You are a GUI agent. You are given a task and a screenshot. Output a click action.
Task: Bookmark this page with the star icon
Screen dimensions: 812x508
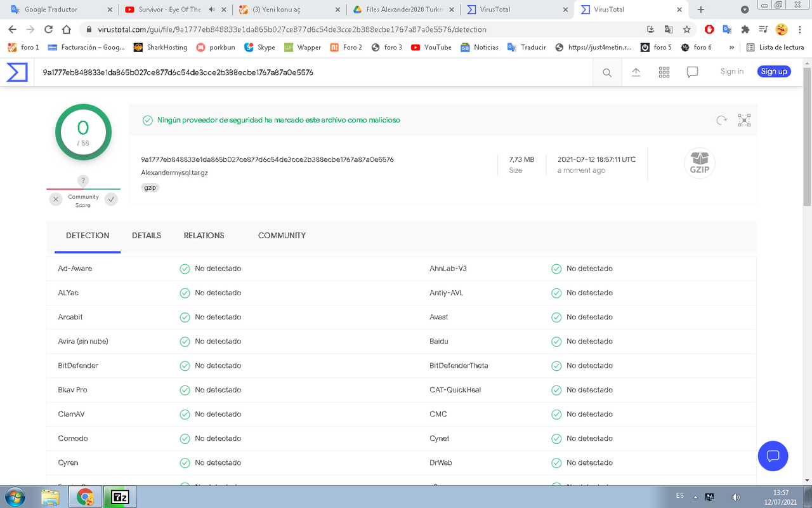(x=686, y=29)
